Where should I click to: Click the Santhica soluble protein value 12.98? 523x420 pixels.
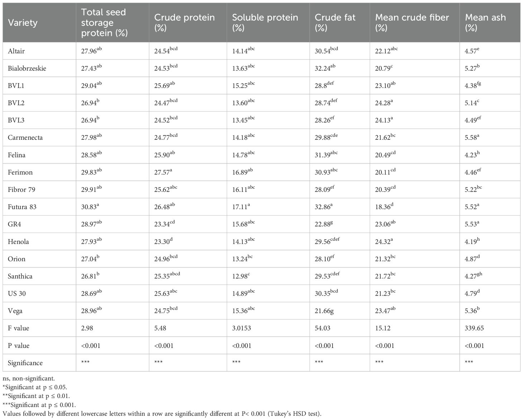(x=241, y=276)
